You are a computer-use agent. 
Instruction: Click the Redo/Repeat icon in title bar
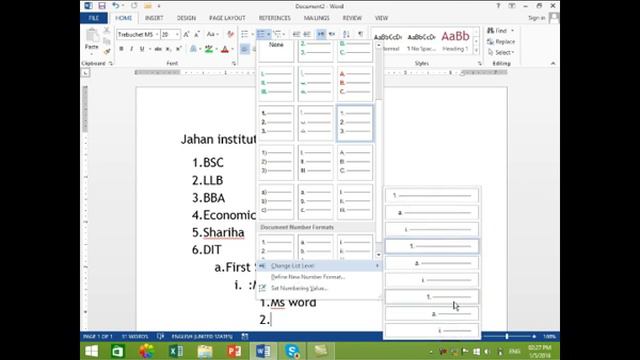pos(134,6)
